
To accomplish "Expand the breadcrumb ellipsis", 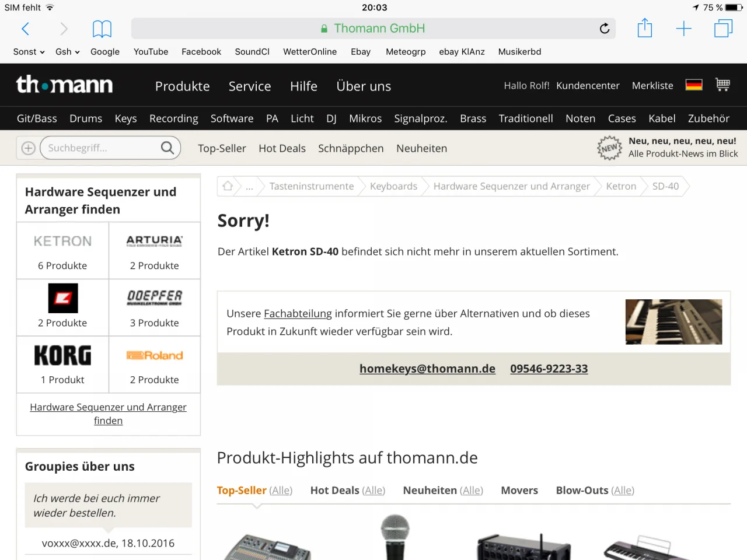I will [x=249, y=187].
